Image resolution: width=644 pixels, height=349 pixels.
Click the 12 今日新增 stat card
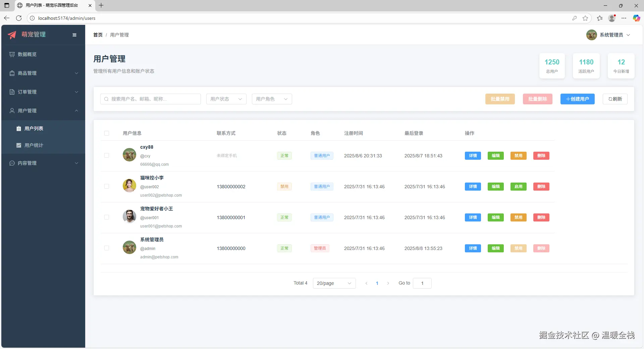click(621, 66)
